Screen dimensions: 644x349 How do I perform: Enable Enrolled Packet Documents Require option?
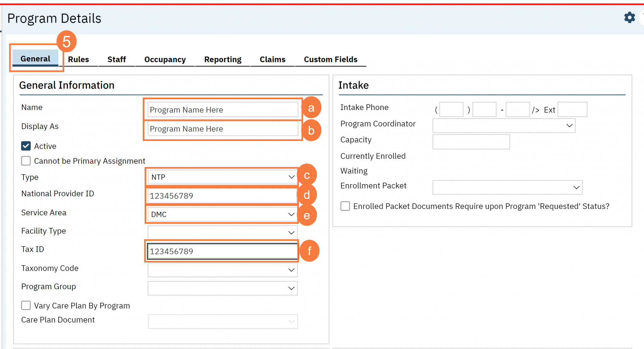[x=345, y=206]
